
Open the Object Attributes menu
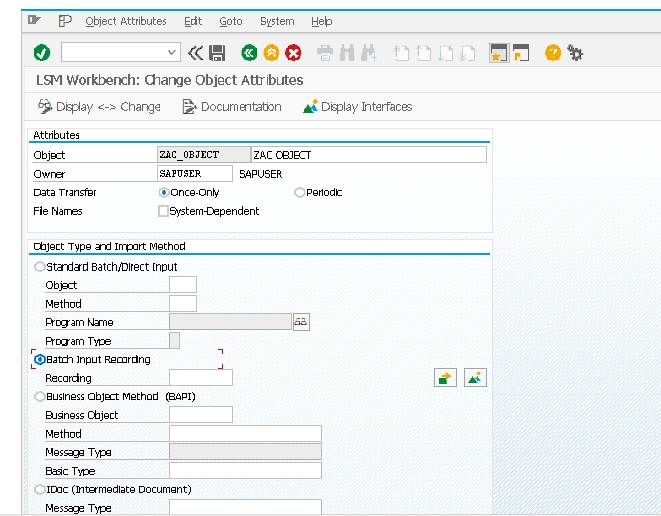[126, 21]
